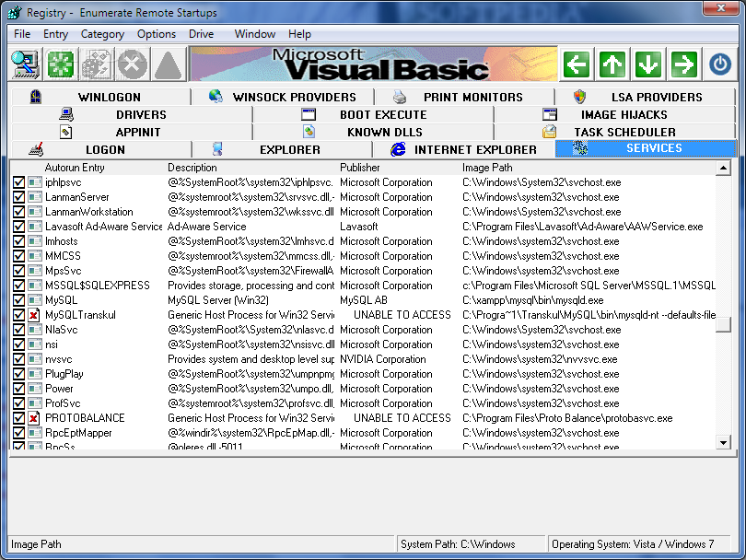Uncheck the iphlpsvc entry checkbox
This screenshot has height=560, width=746.
[18, 182]
